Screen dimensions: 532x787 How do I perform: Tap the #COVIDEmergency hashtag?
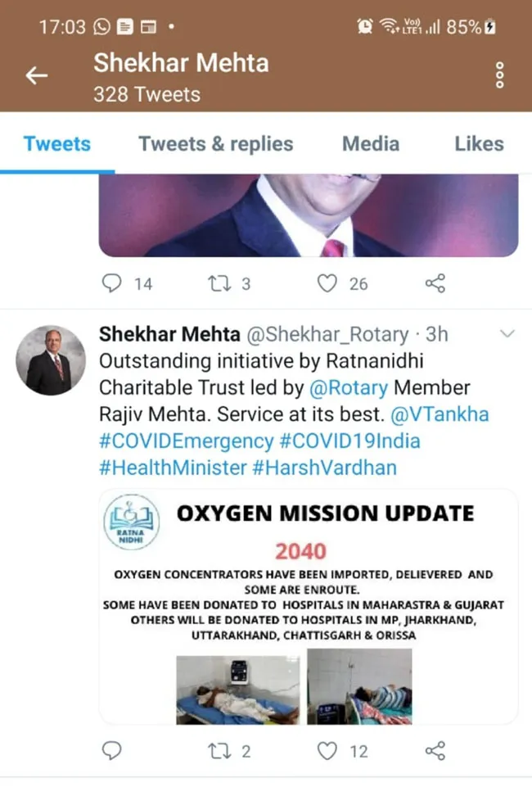click(x=186, y=441)
